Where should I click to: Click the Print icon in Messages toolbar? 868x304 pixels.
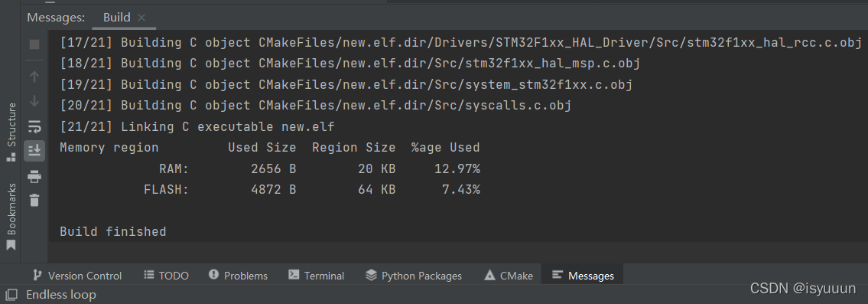(x=34, y=177)
